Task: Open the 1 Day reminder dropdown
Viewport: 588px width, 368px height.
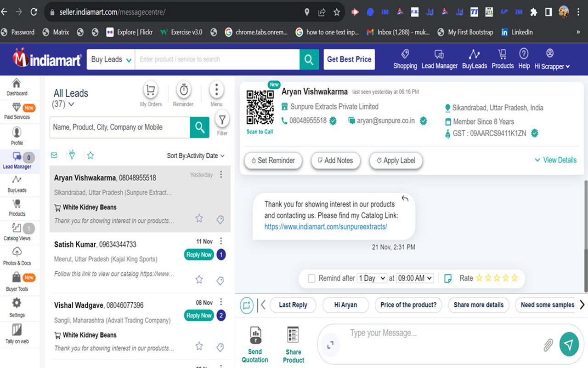Action: [x=372, y=278]
